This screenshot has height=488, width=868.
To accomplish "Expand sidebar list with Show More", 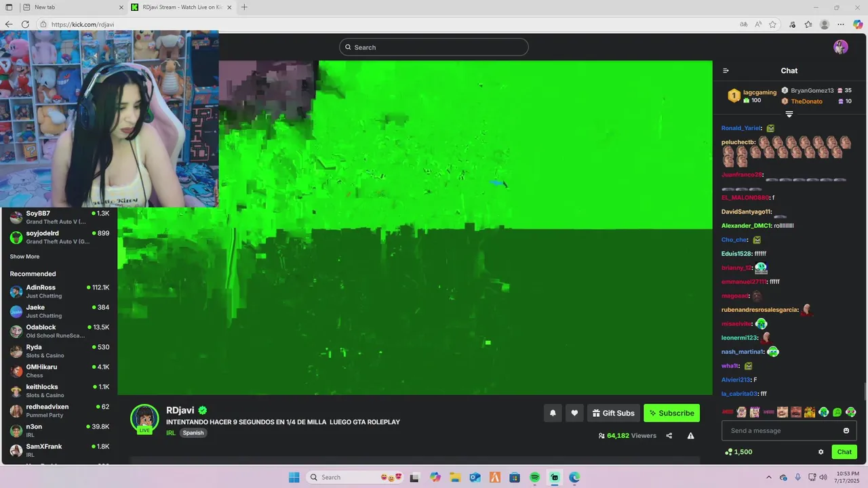I will pyautogui.click(x=24, y=257).
